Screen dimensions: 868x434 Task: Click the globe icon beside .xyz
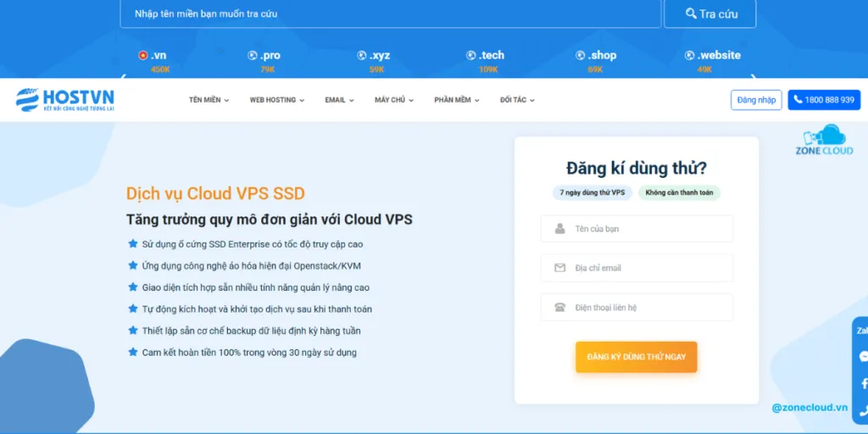click(x=361, y=55)
